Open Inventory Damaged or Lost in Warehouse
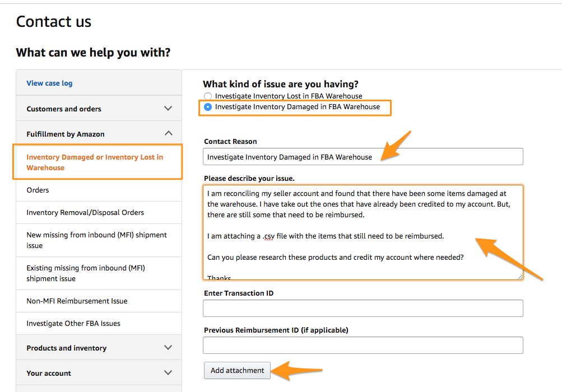Image resolution: width=562 pixels, height=392 pixels. click(x=95, y=162)
